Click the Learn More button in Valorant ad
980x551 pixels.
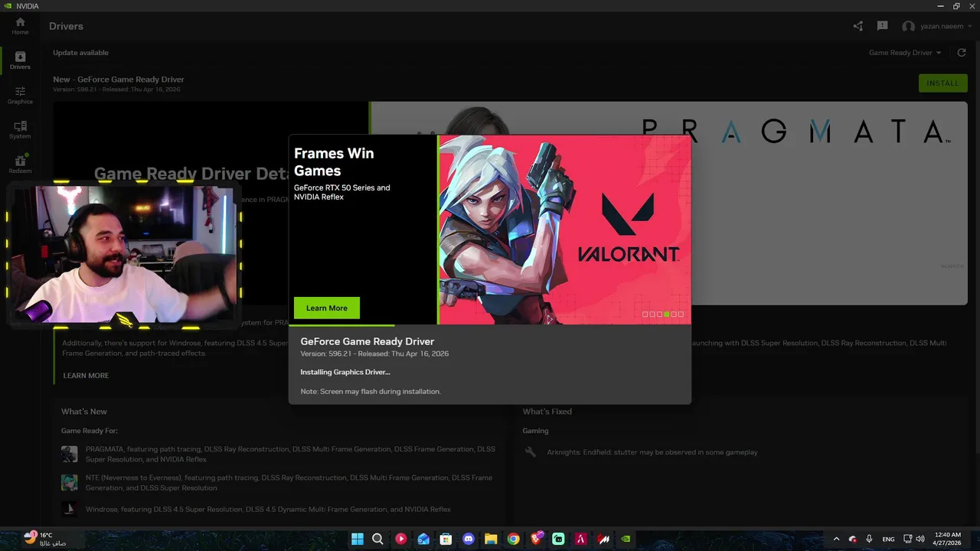[x=327, y=308]
